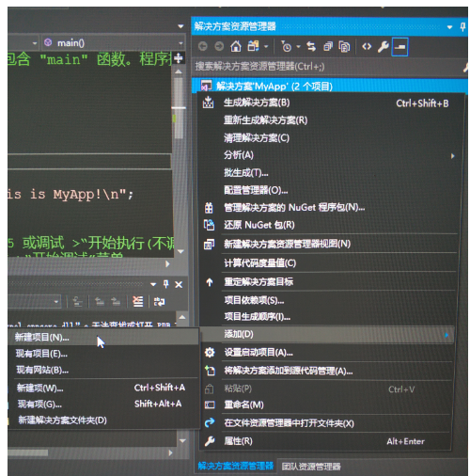Choose 设置启动项目(A)...

click(327, 353)
